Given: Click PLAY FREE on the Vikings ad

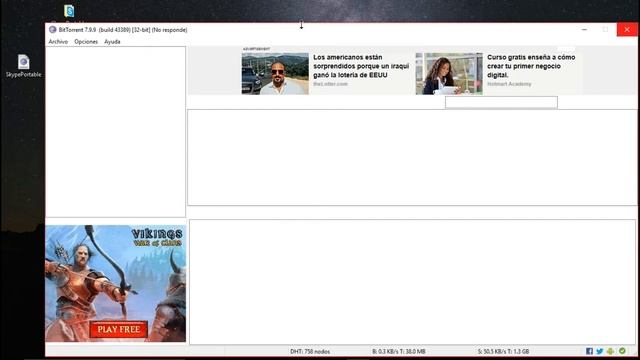Looking at the screenshot, I should [119, 329].
